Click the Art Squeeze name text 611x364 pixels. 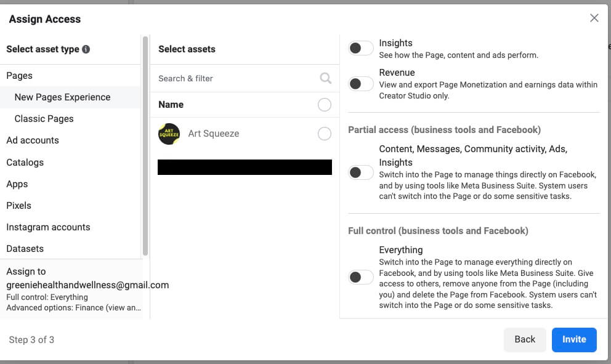[x=214, y=134]
